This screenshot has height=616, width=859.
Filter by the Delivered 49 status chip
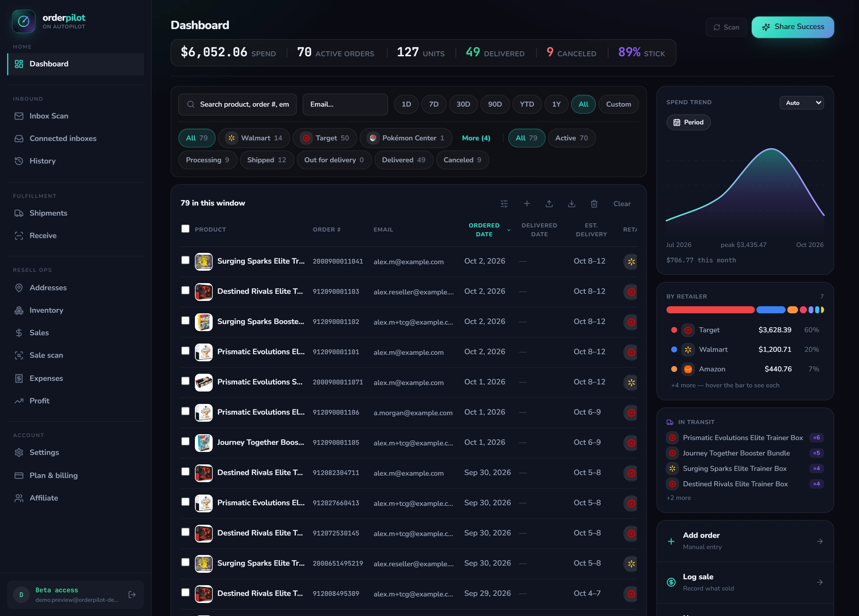tap(403, 160)
